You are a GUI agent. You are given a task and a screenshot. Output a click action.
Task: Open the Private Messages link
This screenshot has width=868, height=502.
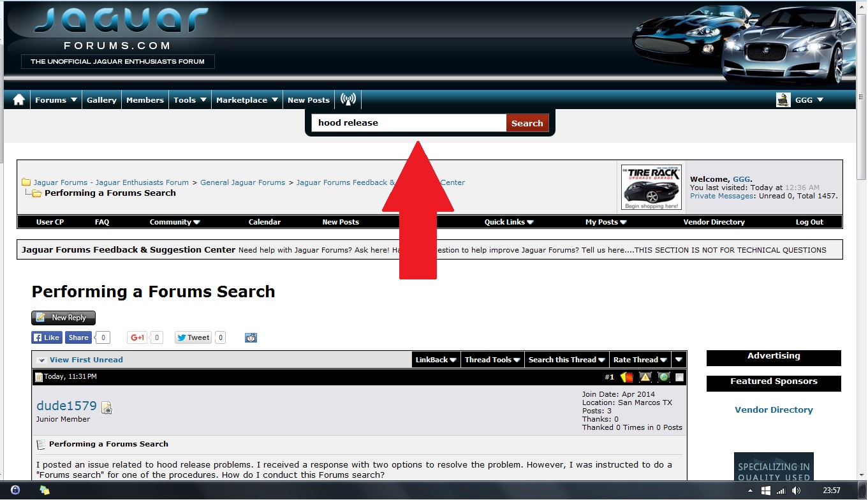click(722, 196)
